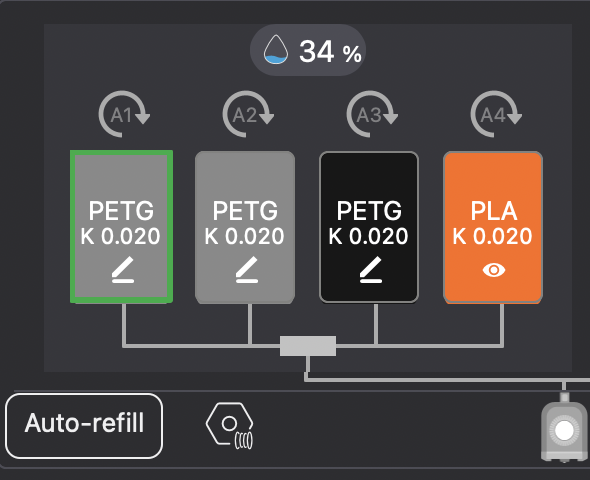Click the AMS hub connector block
The height and width of the screenshot is (480, 590).
tap(308, 346)
